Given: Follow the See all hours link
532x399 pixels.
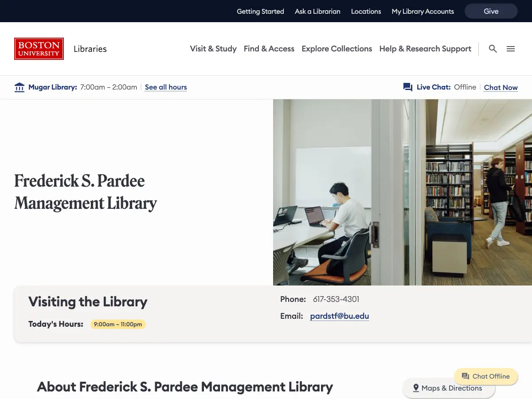Looking at the screenshot, I should [166, 87].
